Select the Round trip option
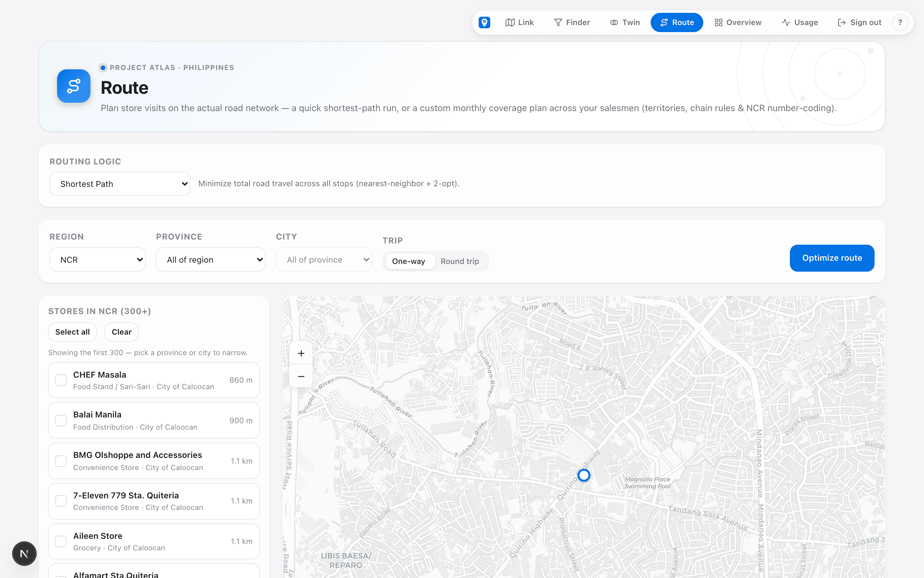924x578 pixels. point(460,261)
